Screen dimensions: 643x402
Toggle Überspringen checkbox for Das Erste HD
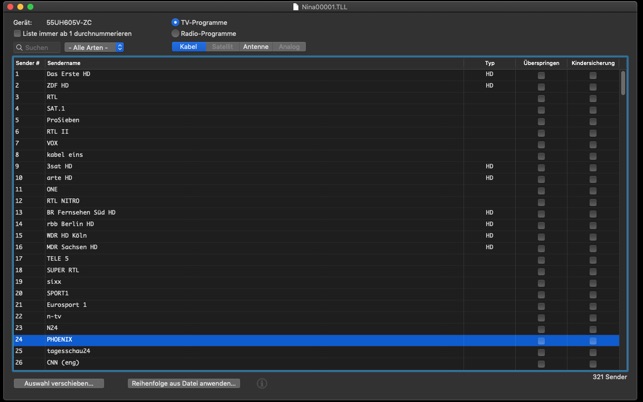541,75
